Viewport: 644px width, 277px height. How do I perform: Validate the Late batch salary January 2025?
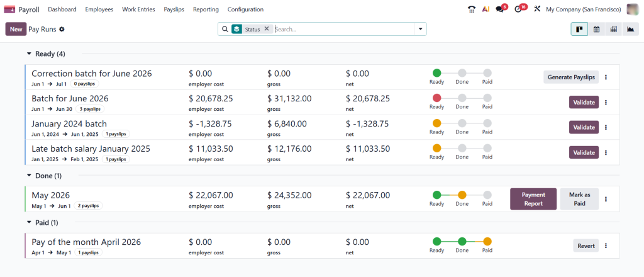[x=584, y=152]
